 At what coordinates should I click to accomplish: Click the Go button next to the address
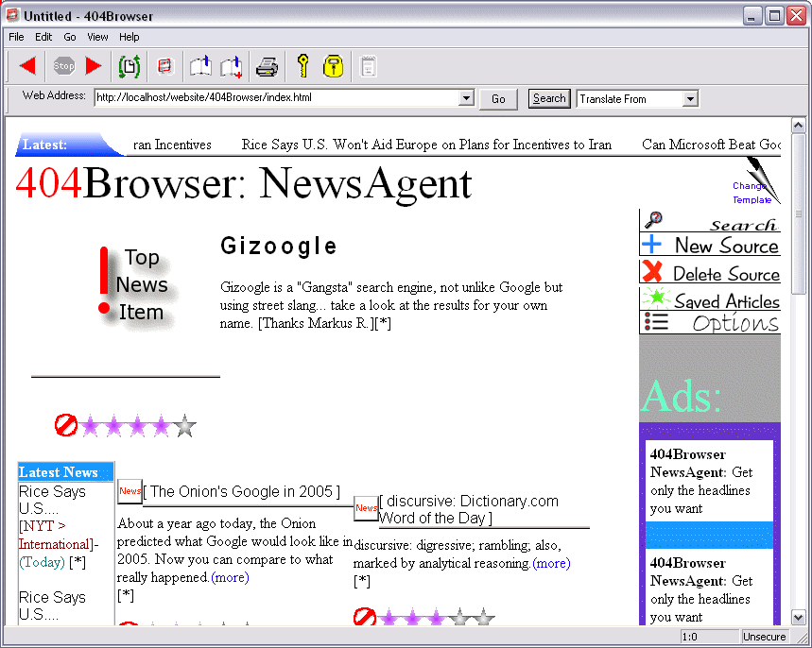[x=498, y=99]
